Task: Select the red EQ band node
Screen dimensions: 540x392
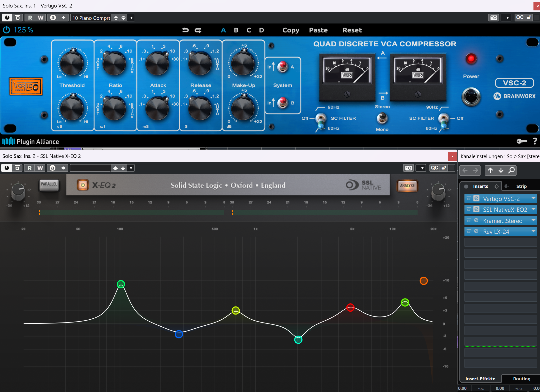Action: pos(350,307)
